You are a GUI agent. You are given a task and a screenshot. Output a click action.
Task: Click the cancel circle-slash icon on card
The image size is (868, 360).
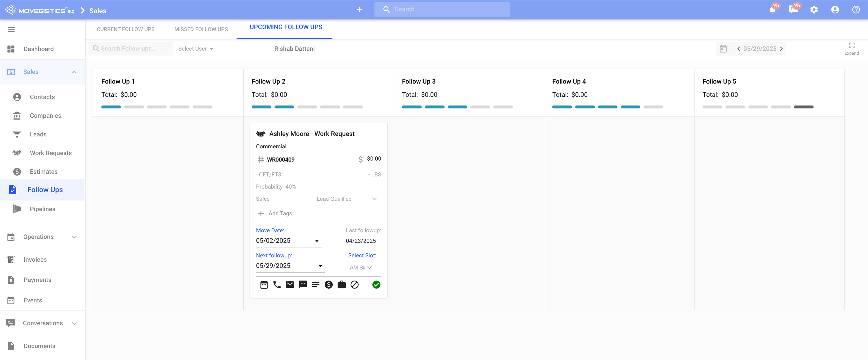[x=355, y=285]
